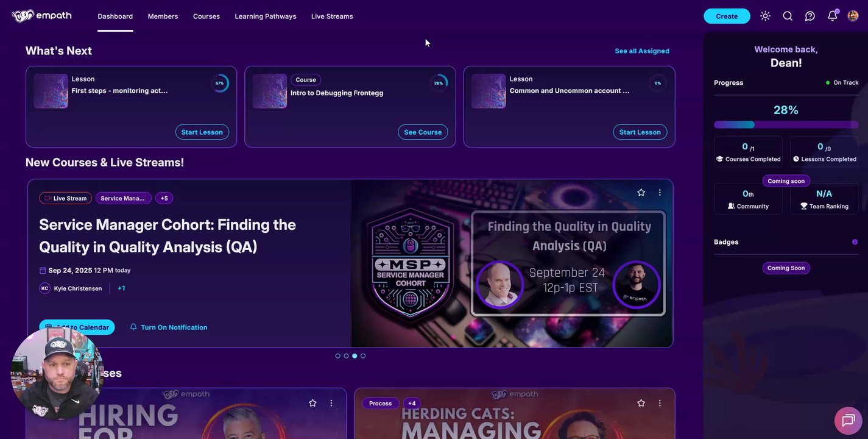The height and width of the screenshot is (439, 868).
Task: Expand the +5 tags on live stream
Action: pos(164,198)
